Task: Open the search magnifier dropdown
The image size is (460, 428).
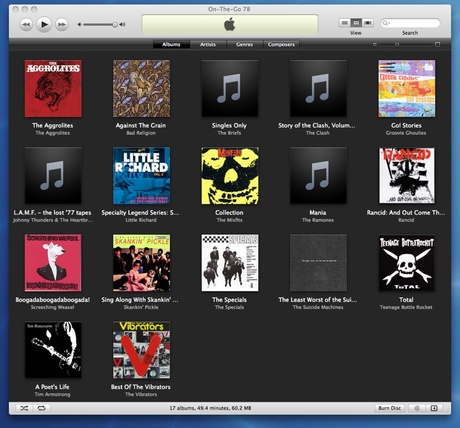Action: pos(386,23)
